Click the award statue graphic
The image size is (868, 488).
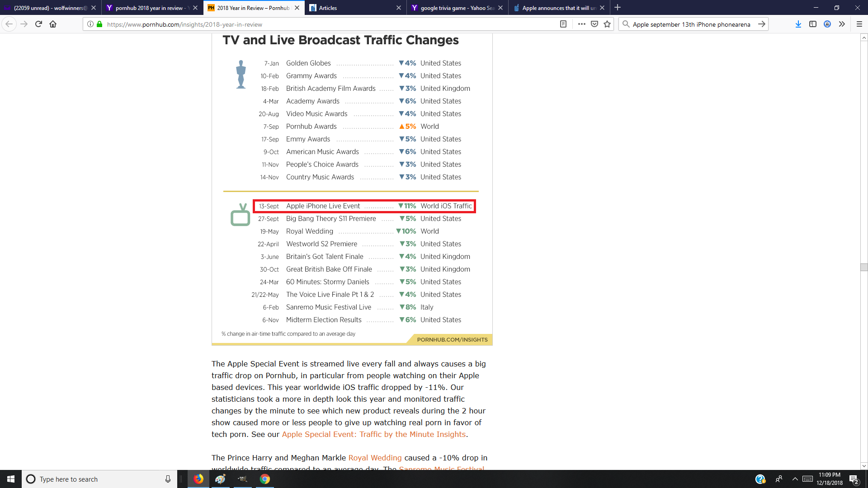point(241,75)
